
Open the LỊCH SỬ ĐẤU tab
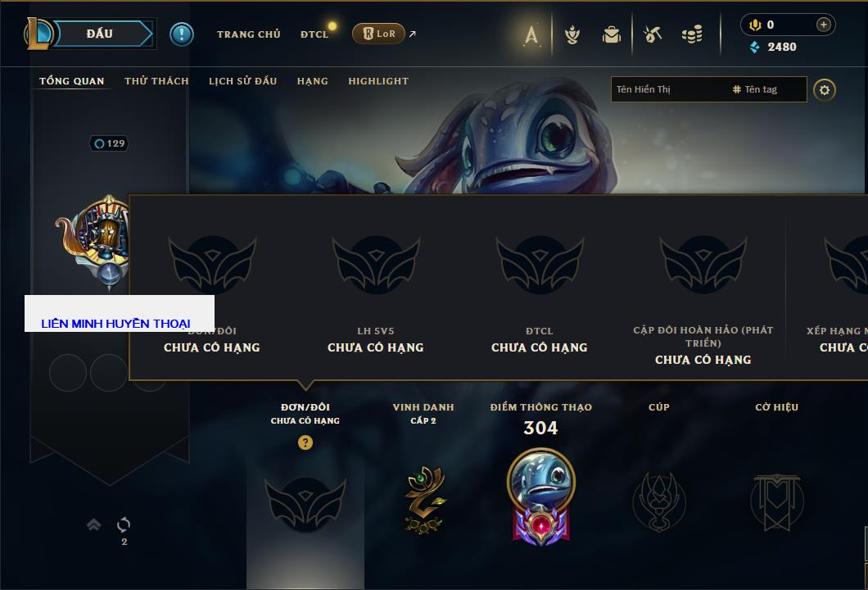[242, 81]
